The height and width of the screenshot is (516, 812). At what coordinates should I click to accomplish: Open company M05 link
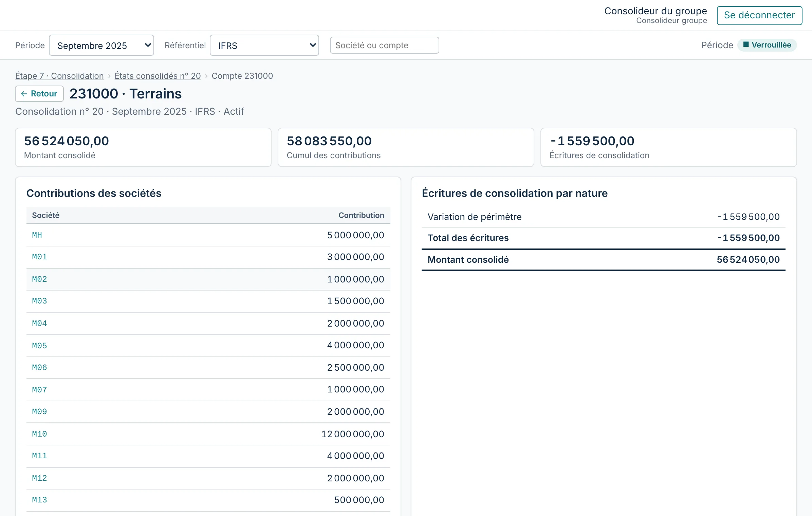[x=39, y=346]
